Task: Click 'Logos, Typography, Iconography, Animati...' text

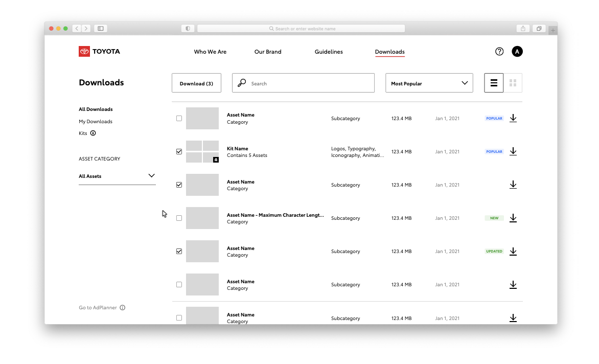Action: tap(358, 152)
